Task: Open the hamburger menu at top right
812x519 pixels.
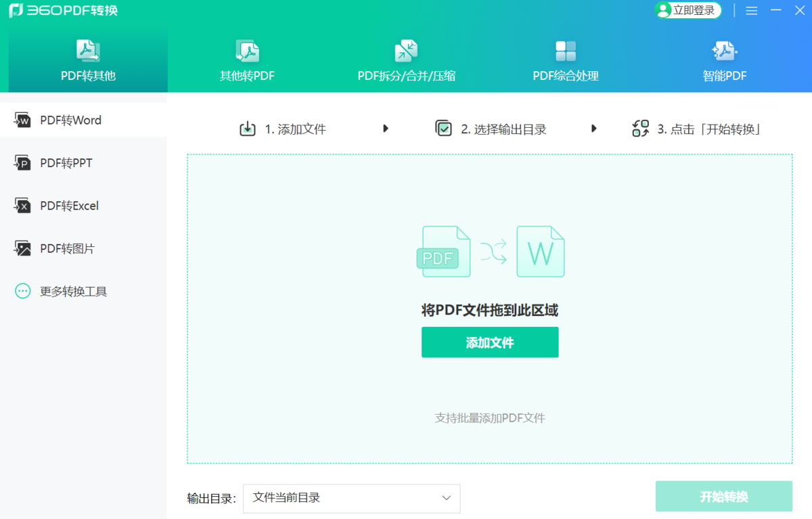Action: pos(751,10)
